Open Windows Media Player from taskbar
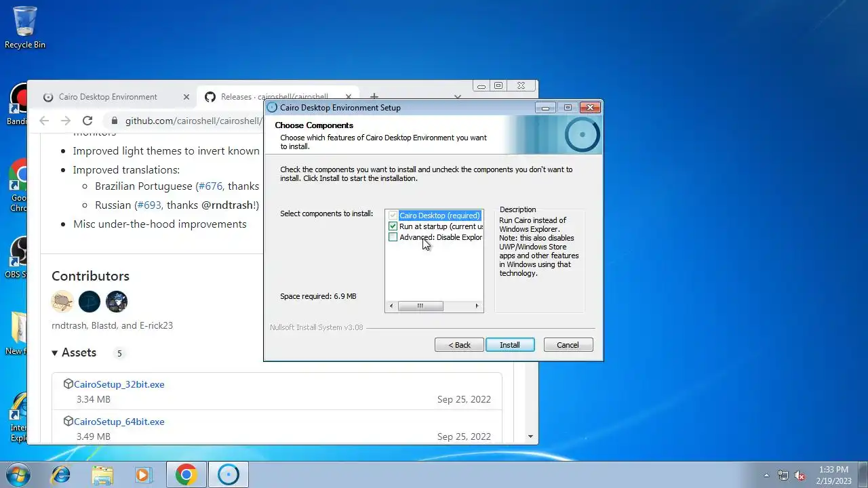868x488 pixels. tap(144, 474)
